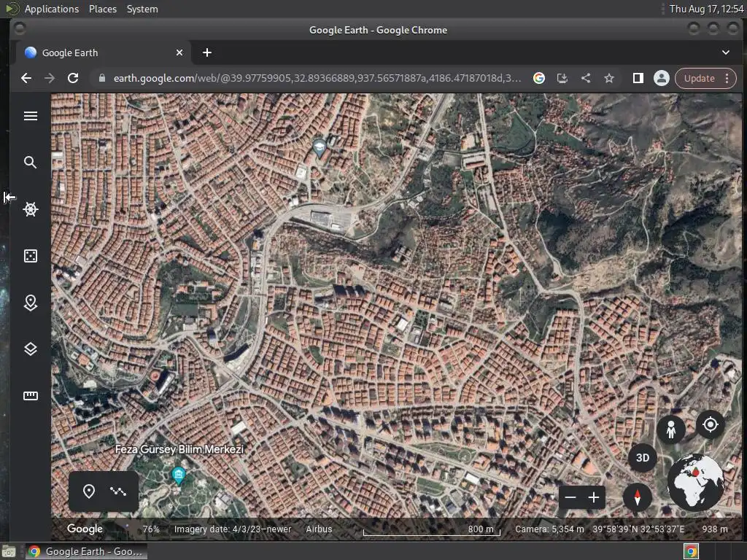Open Projects pin icon in the sidebar
This screenshot has height=560, width=747.
[x=31, y=303]
